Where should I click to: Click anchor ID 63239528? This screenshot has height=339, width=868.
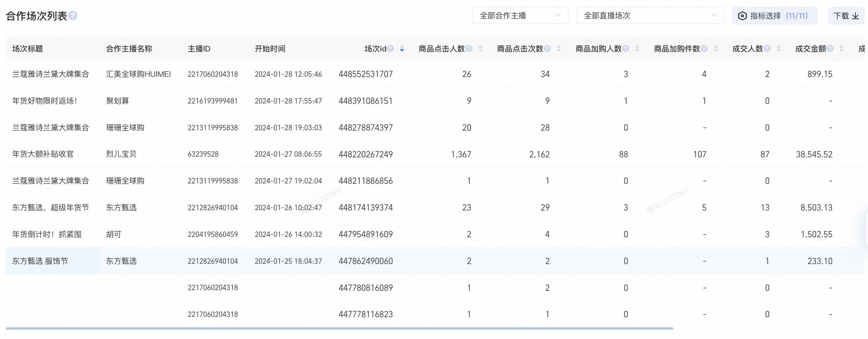click(203, 154)
